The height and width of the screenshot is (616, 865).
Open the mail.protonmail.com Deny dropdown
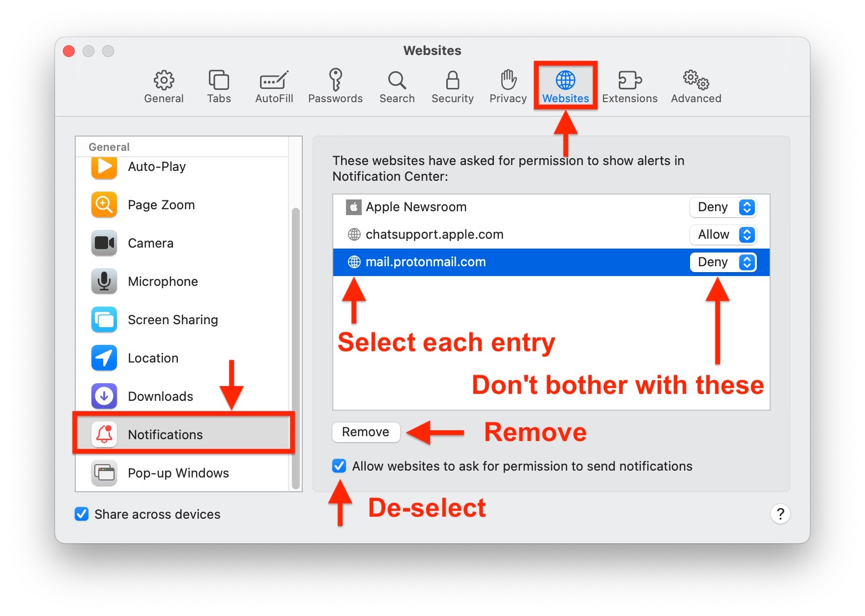(723, 262)
